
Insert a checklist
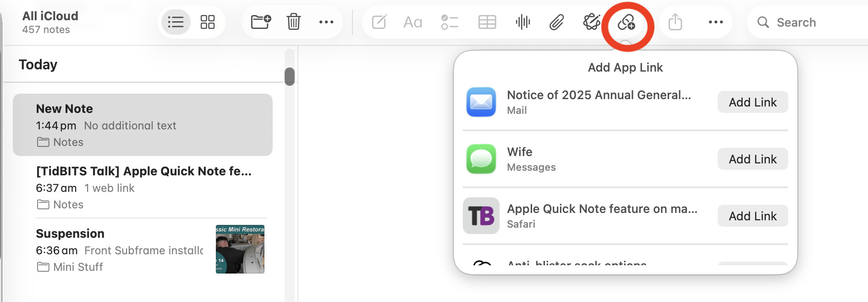[450, 22]
